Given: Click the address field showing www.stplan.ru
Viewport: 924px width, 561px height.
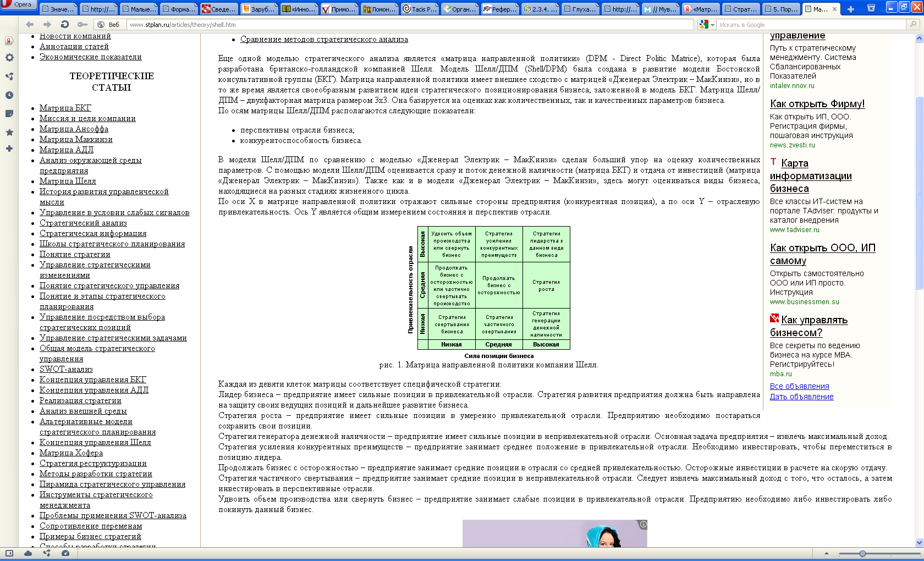Looking at the screenshot, I should pyautogui.click(x=410, y=25).
